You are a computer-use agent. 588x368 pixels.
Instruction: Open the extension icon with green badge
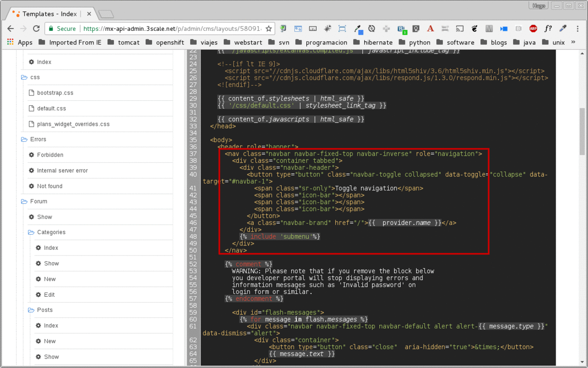402,29
